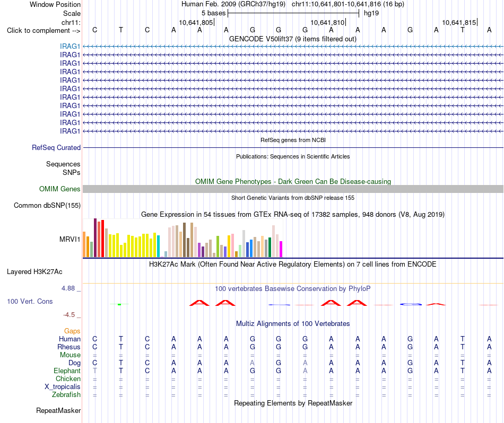Click the Mouse species row label
Image resolution: width=504 pixels, height=423 pixels.
pyautogui.click(x=70, y=355)
